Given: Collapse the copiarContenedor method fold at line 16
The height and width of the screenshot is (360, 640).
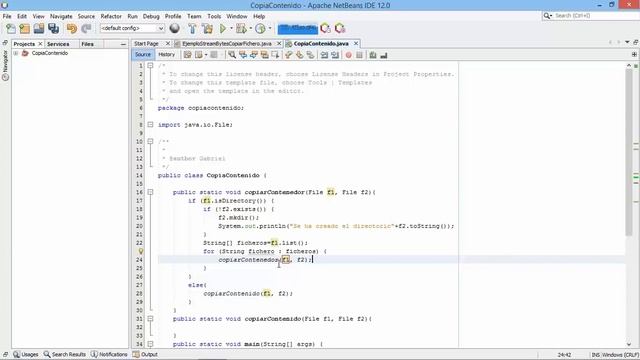Looking at the screenshot, I should tap(150, 192).
